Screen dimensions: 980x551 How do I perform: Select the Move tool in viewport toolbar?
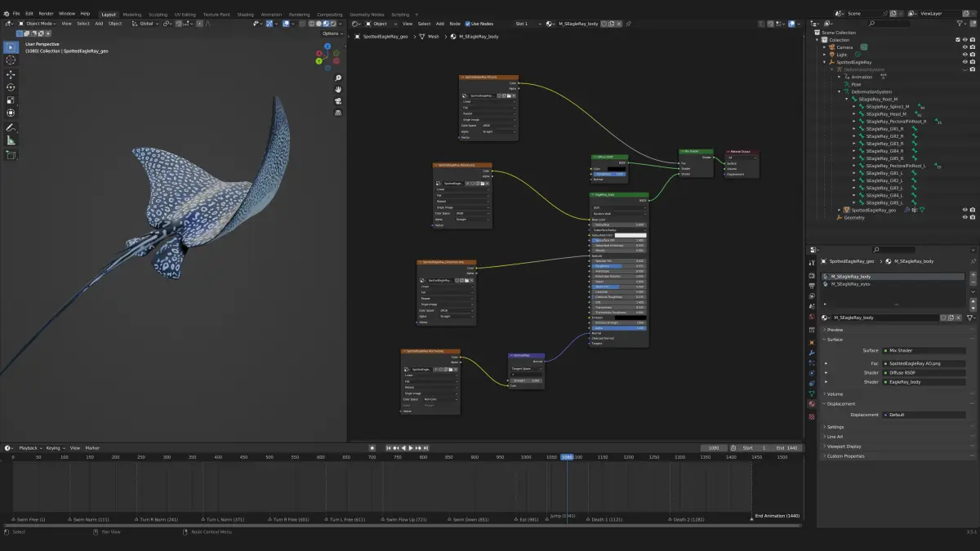11,74
